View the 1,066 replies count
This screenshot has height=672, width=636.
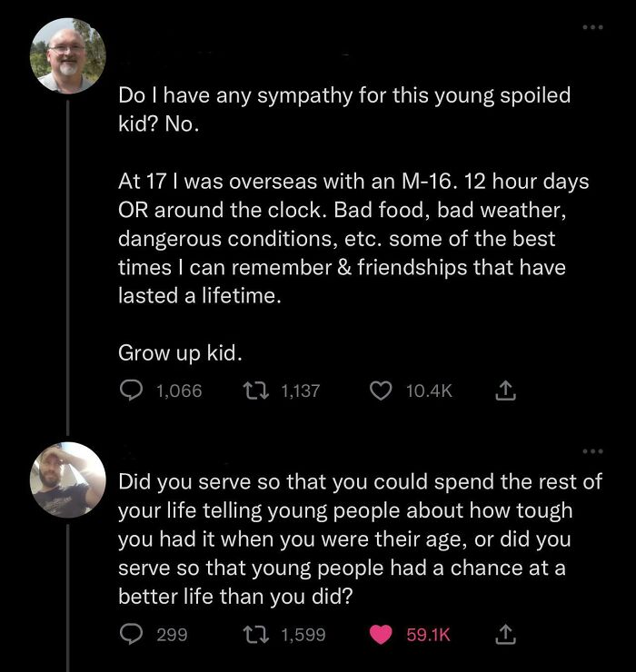179,390
